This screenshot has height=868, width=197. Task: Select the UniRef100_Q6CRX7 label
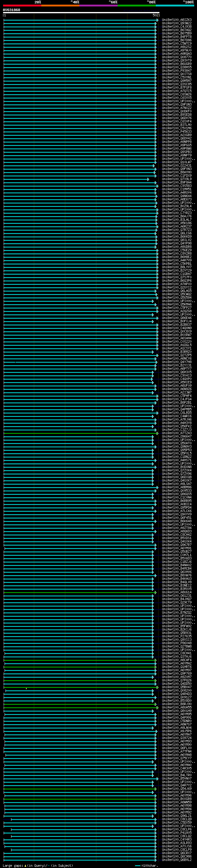[176, 853]
